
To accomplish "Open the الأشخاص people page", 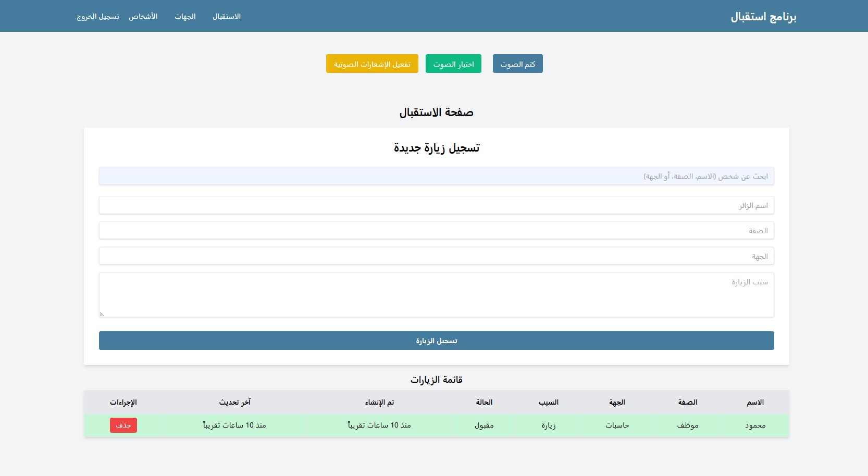I will pyautogui.click(x=144, y=16).
